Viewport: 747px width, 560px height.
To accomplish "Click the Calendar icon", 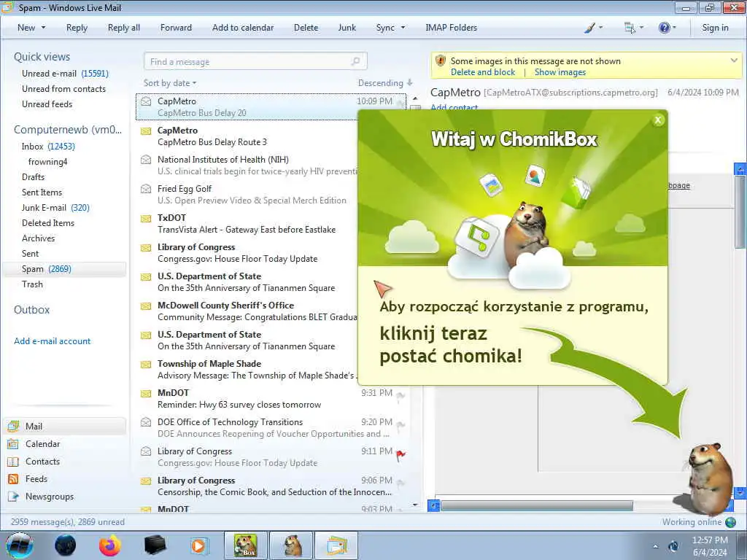I will 13,444.
